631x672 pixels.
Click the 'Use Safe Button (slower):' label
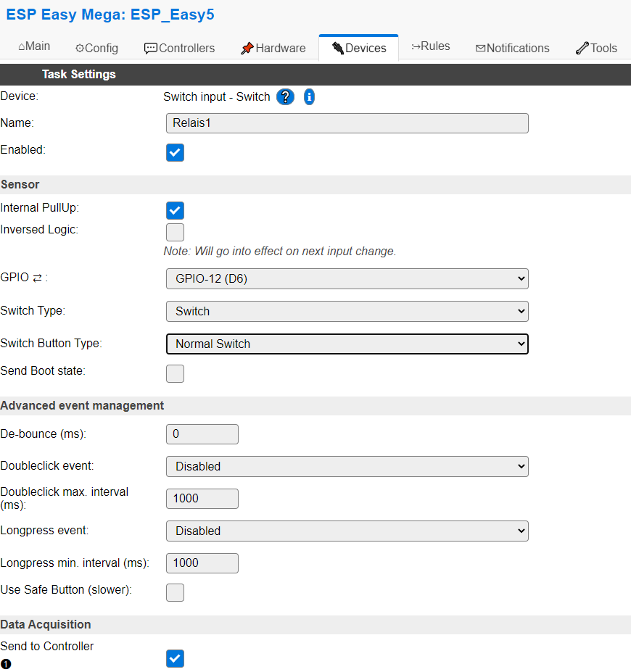tap(66, 589)
